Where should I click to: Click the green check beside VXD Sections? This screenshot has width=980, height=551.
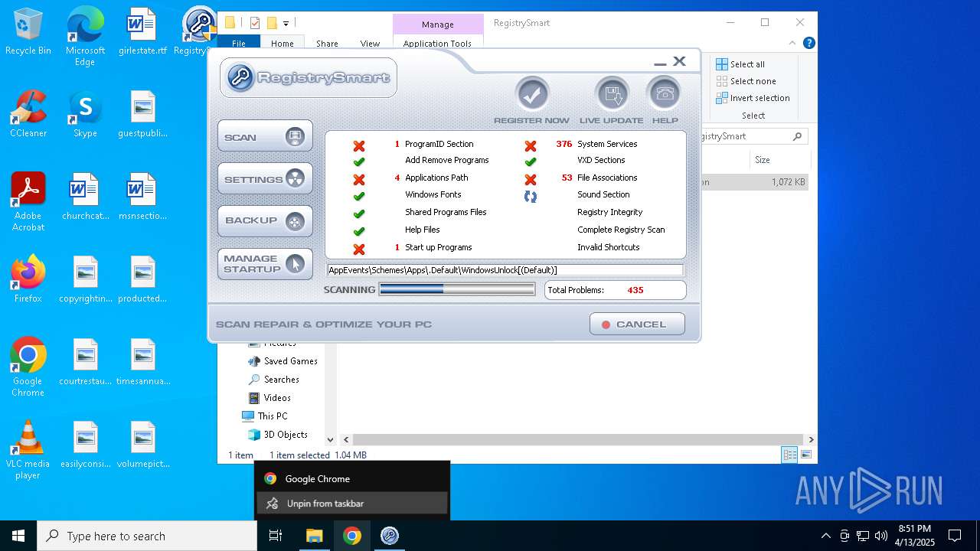tap(531, 161)
